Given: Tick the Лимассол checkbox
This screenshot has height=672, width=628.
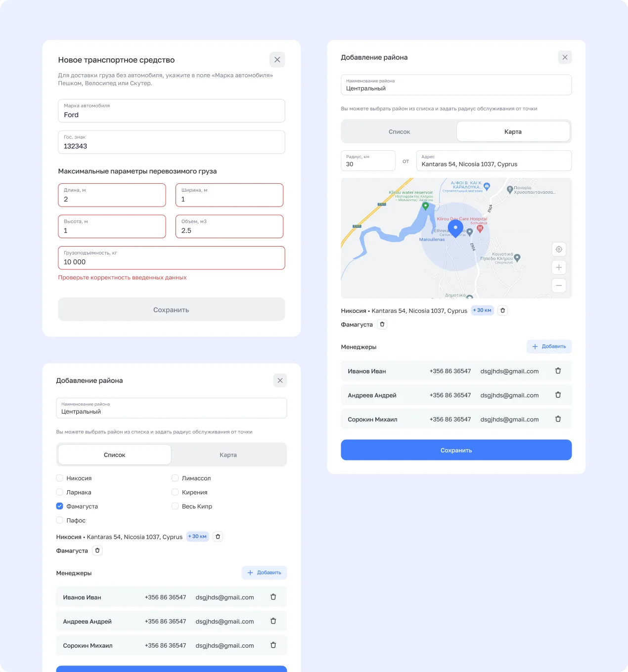Looking at the screenshot, I should pos(175,478).
